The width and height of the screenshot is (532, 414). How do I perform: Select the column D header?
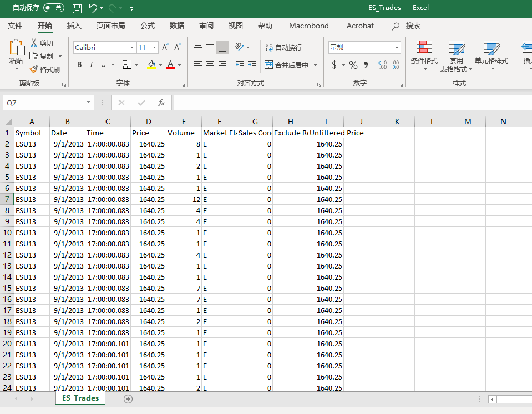[x=148, y=122]
